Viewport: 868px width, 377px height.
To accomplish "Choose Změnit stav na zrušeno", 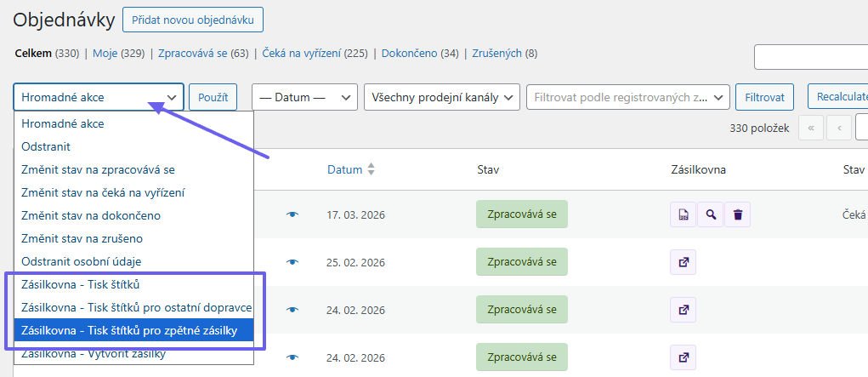I will [134, 238].
